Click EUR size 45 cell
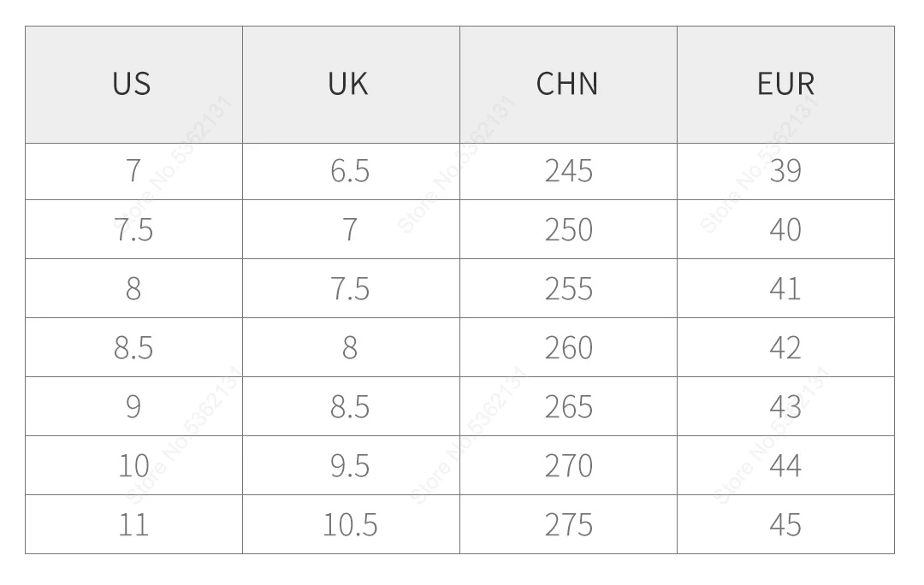Screen dimensions: 924x585 (785, 524)
